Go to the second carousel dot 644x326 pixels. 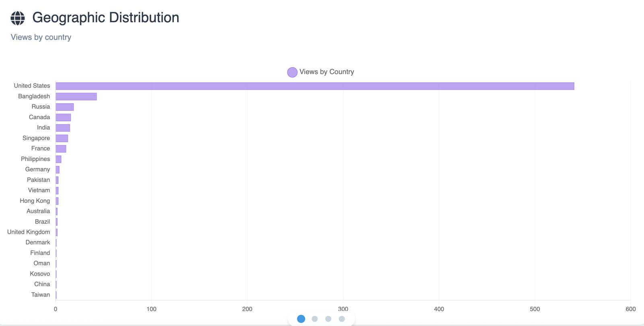coord(315,319)
